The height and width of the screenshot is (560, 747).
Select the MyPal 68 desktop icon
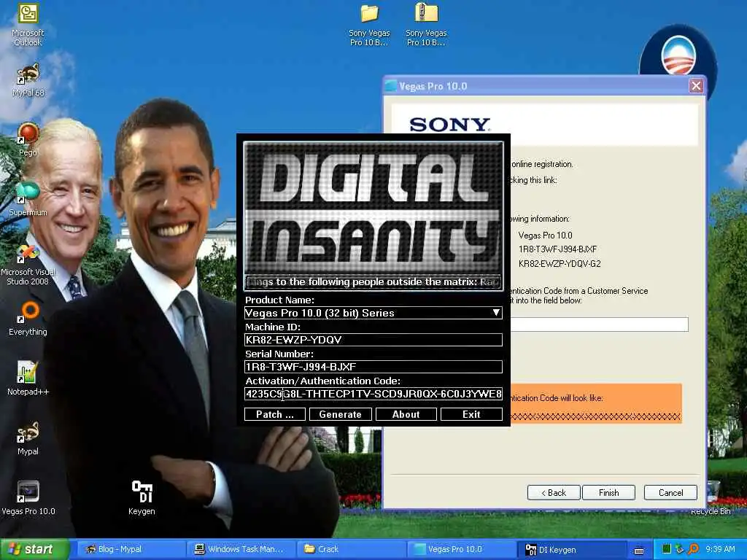[x=28, y=79]
